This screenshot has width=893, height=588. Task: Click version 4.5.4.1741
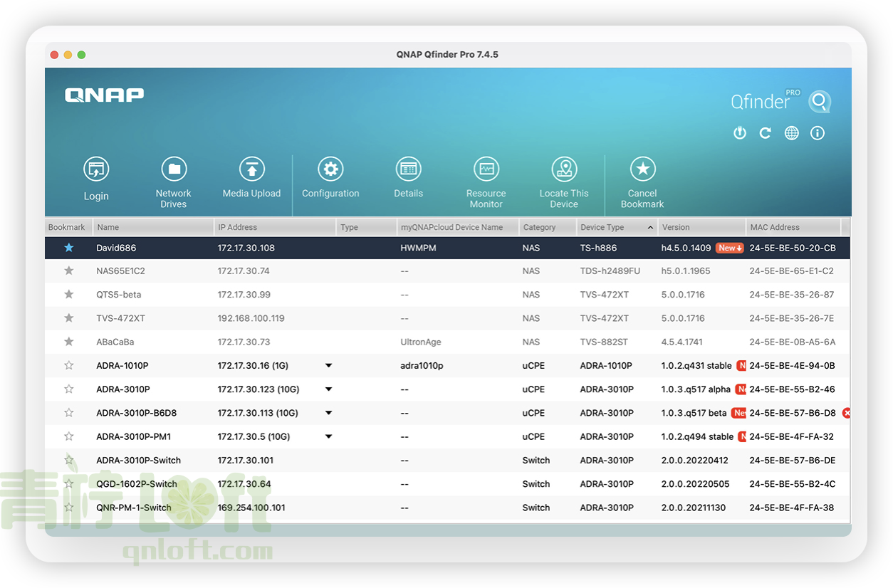point(683,342)
